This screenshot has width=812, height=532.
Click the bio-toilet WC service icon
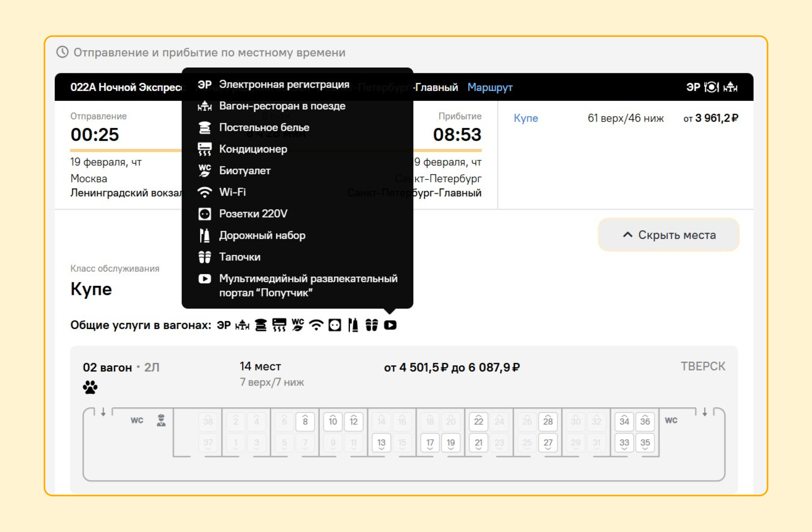pos(298,325)
